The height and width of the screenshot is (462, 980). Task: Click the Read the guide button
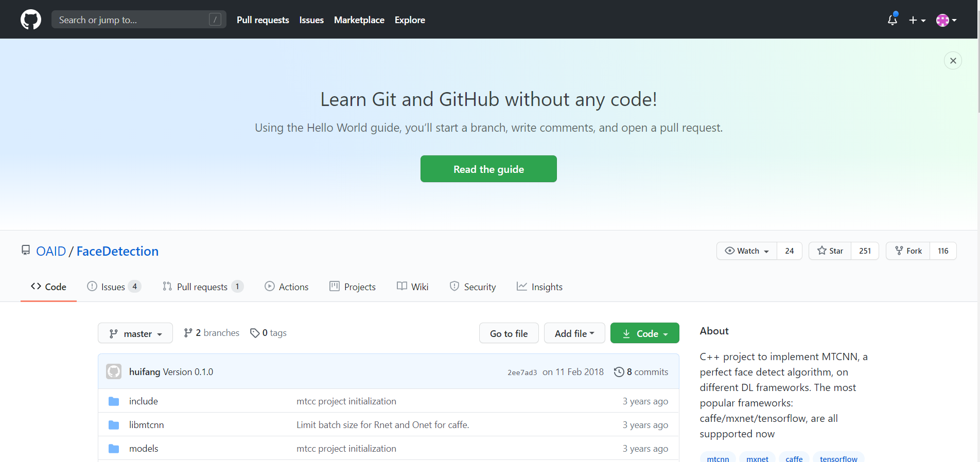click(488, 169)
